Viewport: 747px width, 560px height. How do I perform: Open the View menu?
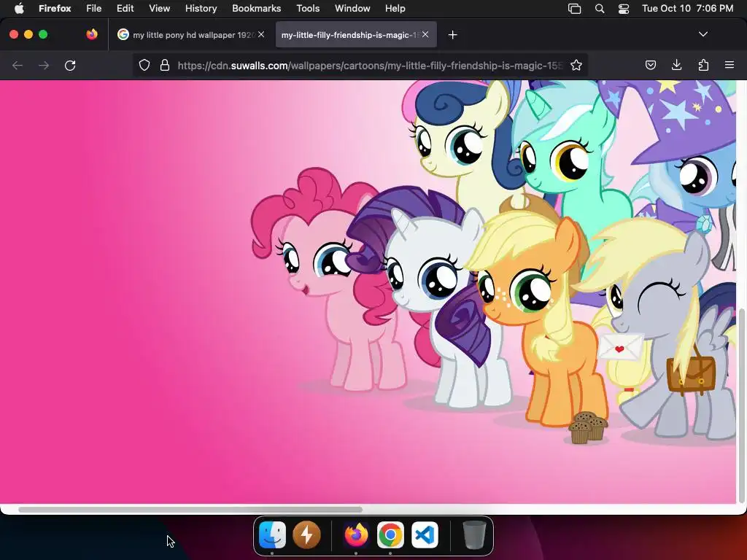point(159,8)
